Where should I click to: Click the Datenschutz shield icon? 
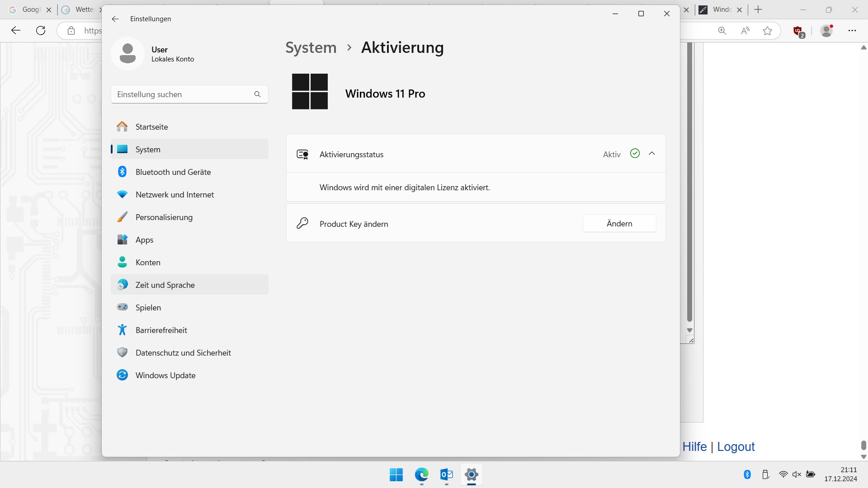(x=122, y=352)
